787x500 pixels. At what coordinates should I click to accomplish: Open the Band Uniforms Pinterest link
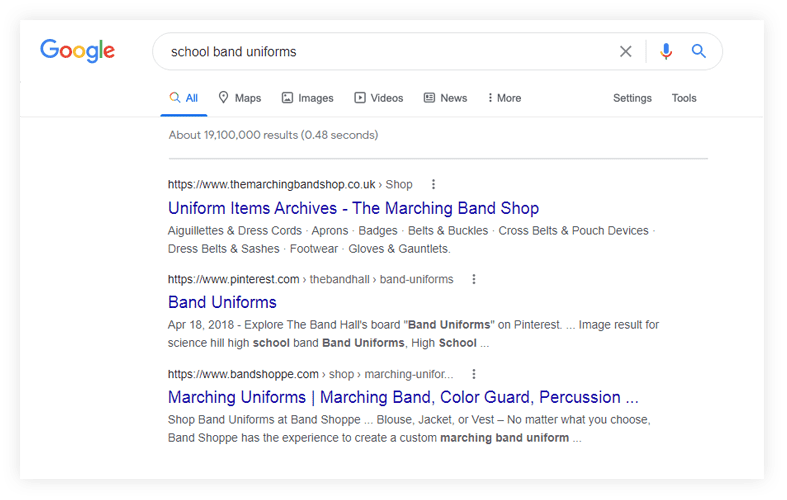point(222,302)
